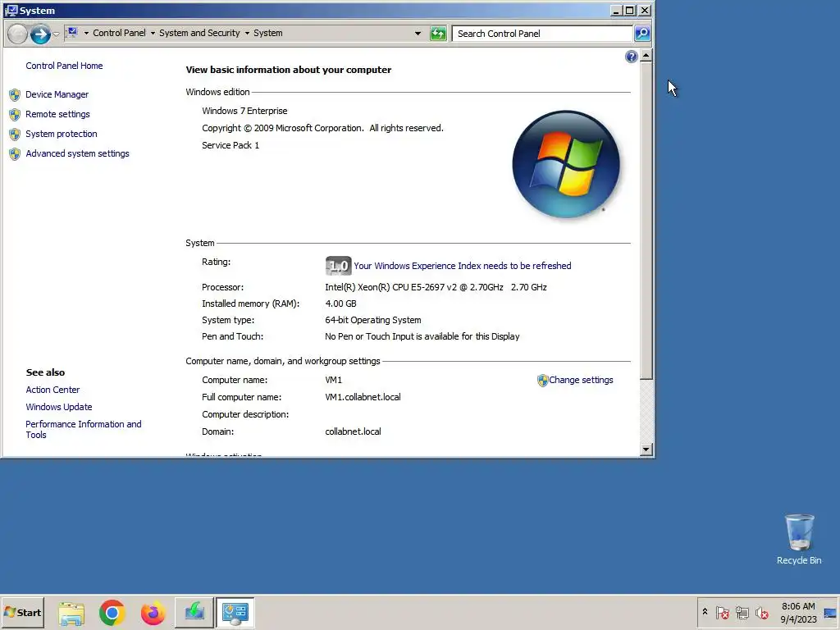Select Control Panel in the breadcrumb

pos(119,33)
